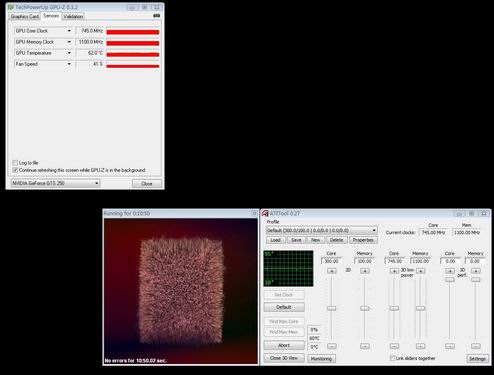
Task: Check the Link sliders together option
Action: click(x=392, y=358)
